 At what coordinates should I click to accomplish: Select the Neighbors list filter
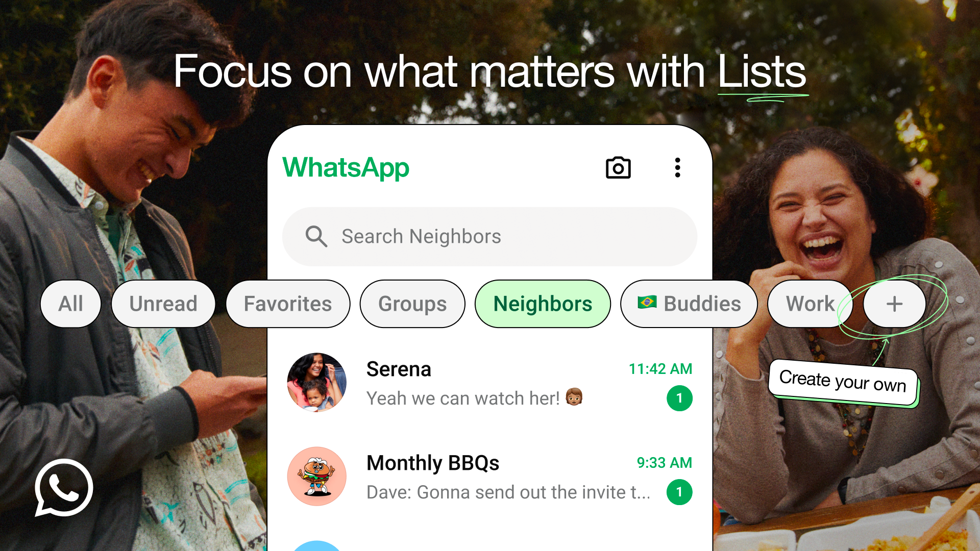[x=543, y=304]
